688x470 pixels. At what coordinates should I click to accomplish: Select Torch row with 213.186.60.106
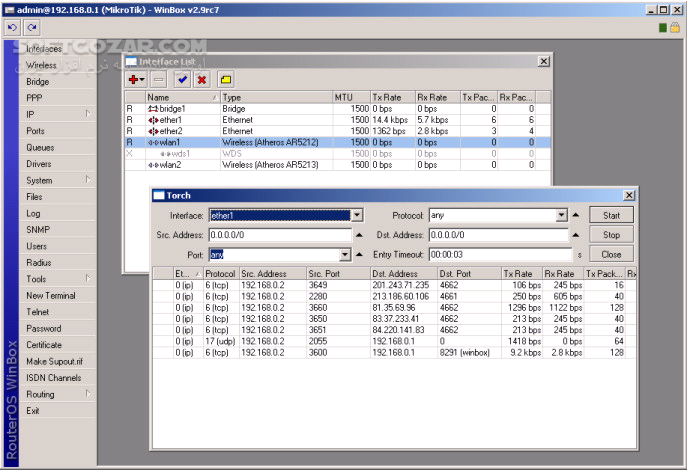coord(394,297)
